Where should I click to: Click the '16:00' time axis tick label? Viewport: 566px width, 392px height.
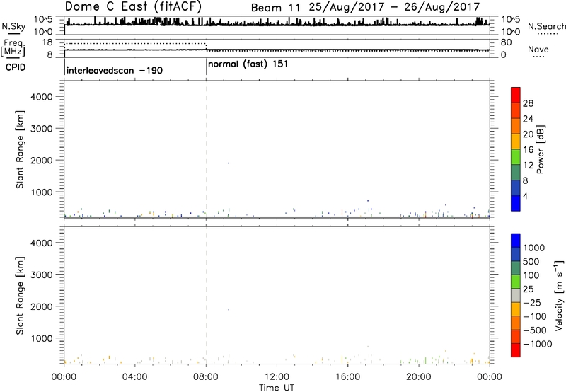347,377
